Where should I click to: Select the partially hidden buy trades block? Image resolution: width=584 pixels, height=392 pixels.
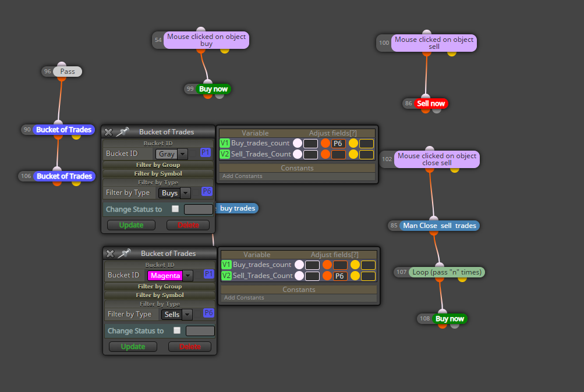(237, 208)
